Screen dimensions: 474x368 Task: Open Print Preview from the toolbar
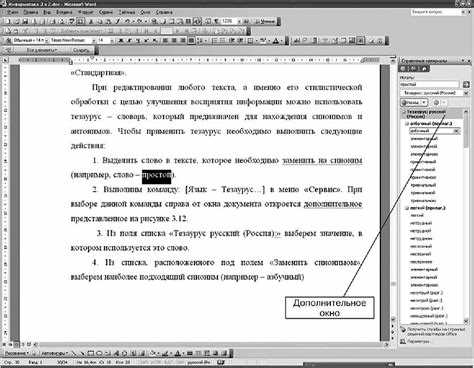[61, 21]
